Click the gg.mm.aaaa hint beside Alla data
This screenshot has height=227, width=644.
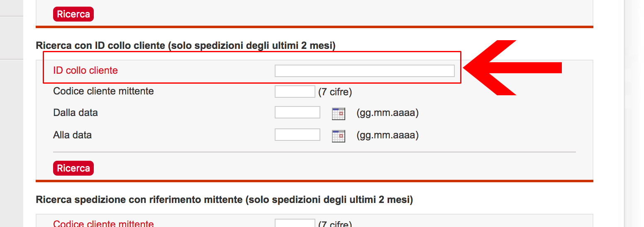click(x=387, y=135)
